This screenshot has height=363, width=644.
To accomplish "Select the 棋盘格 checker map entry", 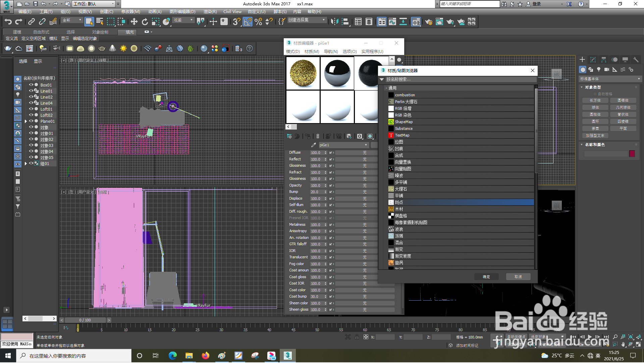I will coord(401,216).
